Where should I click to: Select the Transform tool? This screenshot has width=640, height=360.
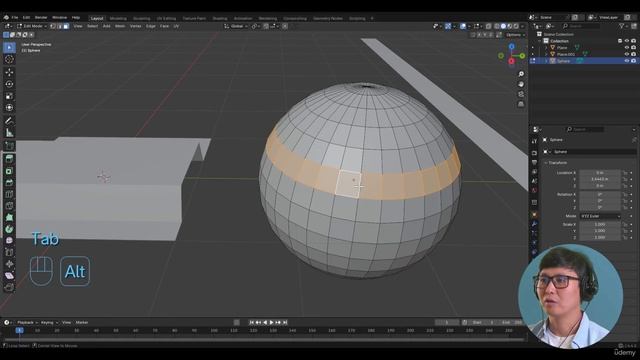(x=9, y=108)
